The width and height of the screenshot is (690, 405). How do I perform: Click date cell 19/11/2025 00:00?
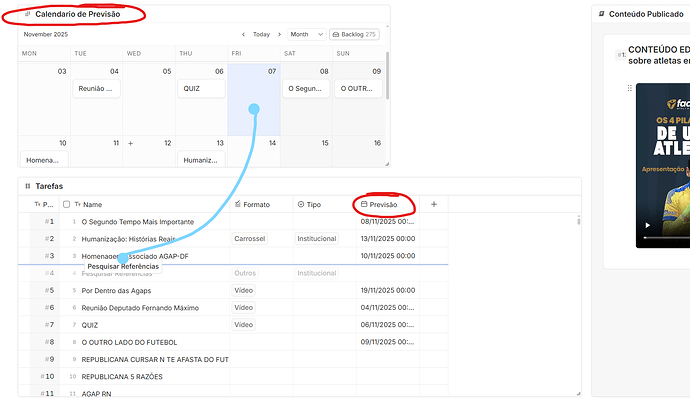click(388, 290)
